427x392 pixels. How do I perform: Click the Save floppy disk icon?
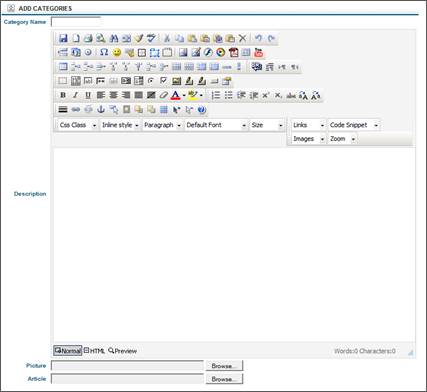63,38
